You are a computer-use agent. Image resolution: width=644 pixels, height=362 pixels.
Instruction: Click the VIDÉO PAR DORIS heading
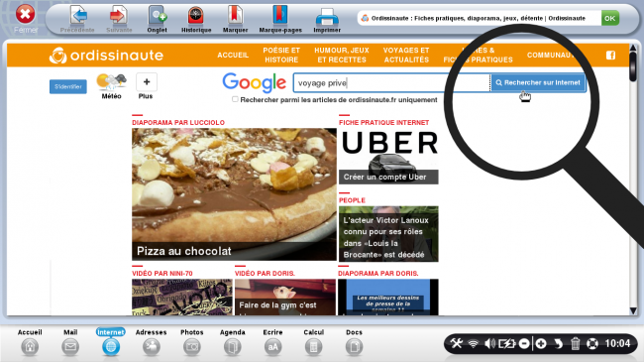(x=265, y=273)
